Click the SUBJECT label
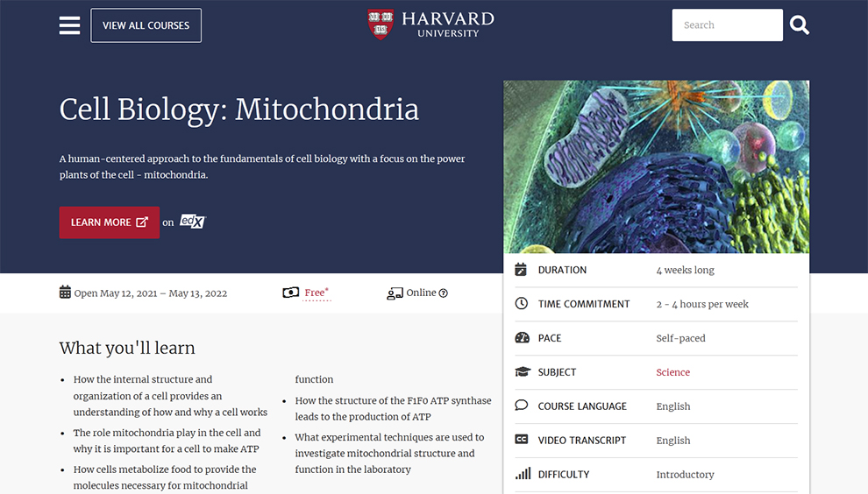Viewport: 868px width, 494px height. [557, 372]
